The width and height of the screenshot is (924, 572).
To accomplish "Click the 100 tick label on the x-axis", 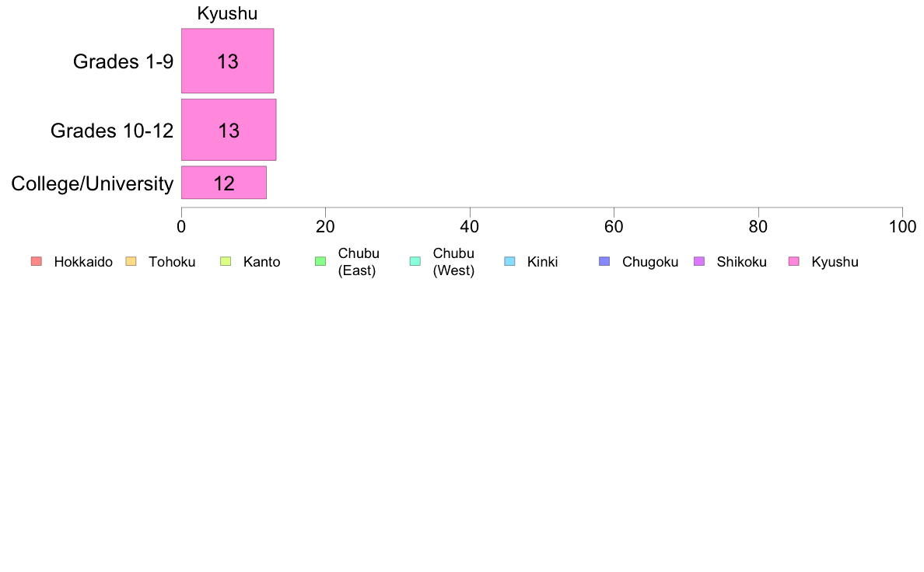I will click(x=902, y=226).
